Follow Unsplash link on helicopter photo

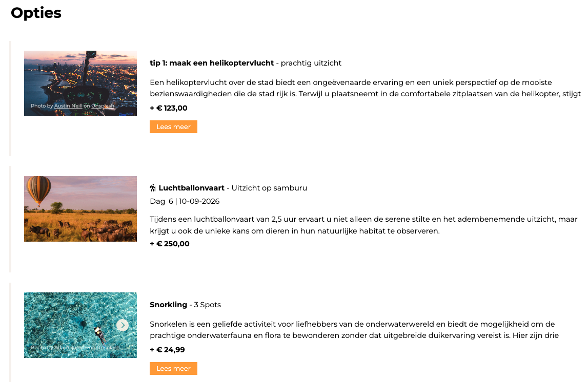pyautogui.click(x=103, y=106)
